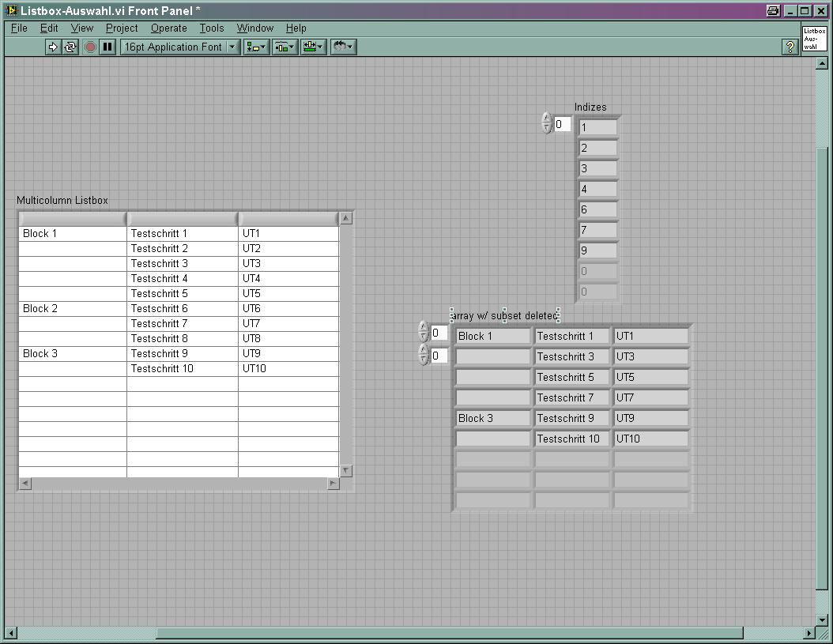Click the listbox scroll left arrow
This screenshot has width=833, height=644.
pos(25,483)
